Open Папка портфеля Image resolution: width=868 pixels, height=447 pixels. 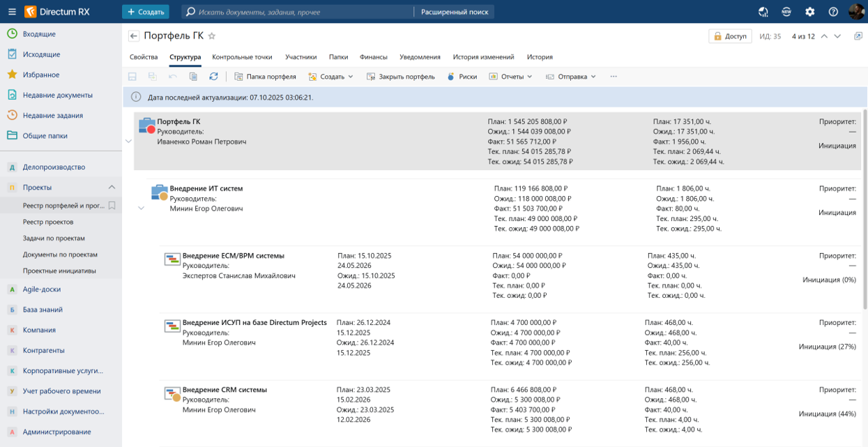point(265,77)
